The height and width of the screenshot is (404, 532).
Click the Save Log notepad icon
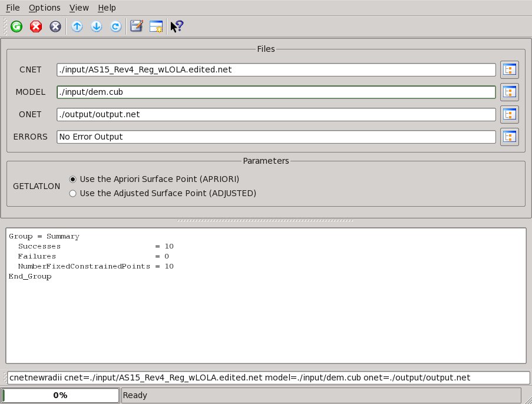137,27
